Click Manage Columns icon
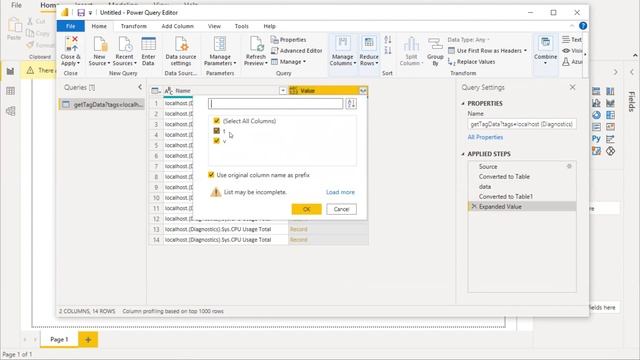The width and height of the screenshot is (640, 360). coord(342,44)
